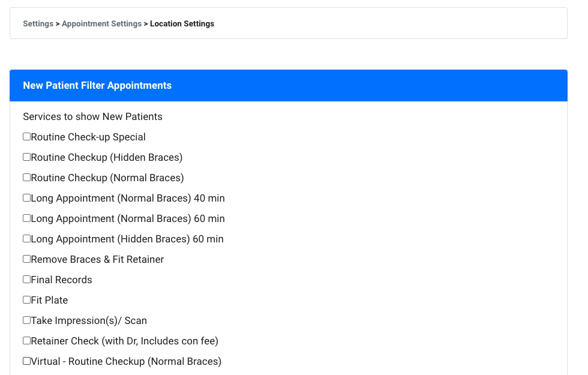
Task: Click the New Patient Filter Appointments header
Action: 97,86
